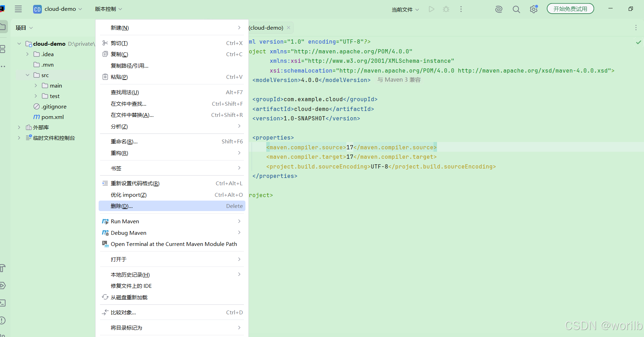Open the editor tabs options menu

(x=636, y=28)
